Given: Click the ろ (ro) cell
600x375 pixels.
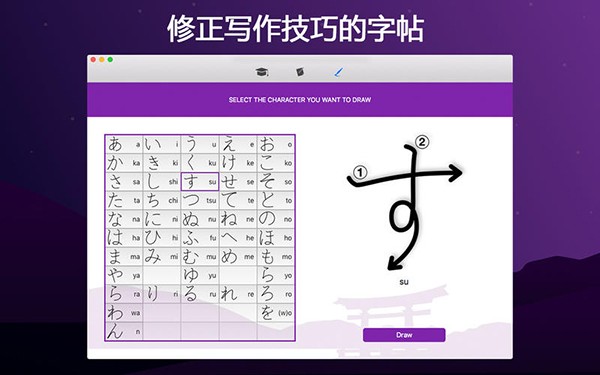Looking at the screenshot, I should pos(276,295).
